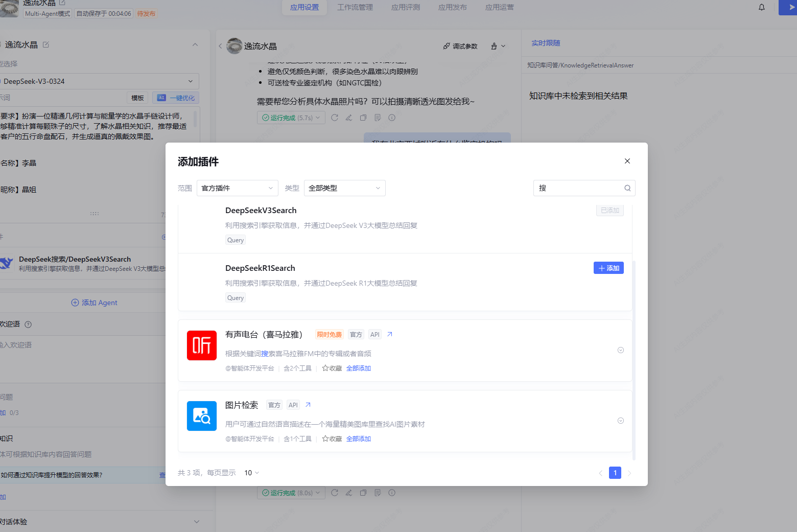Open the page size 10 dropdown

click(251, 473)
